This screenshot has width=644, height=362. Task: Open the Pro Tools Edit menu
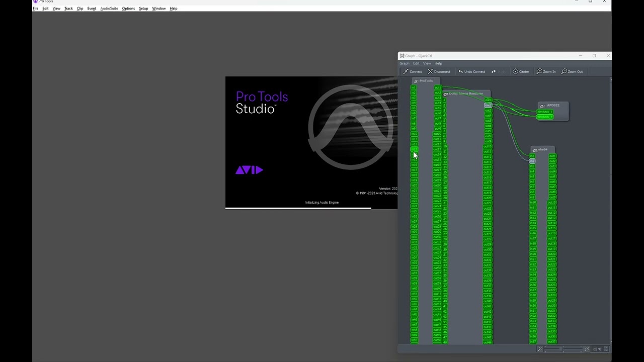tap(45, 9)
